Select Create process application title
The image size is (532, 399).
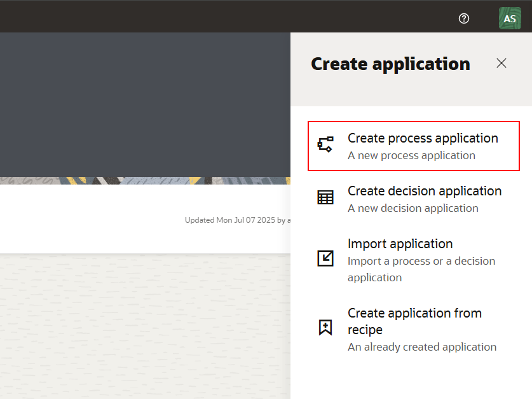[423, 138]
